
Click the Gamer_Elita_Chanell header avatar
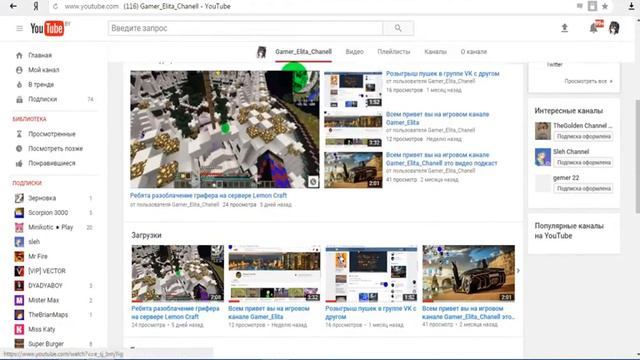tap(261, 52)
